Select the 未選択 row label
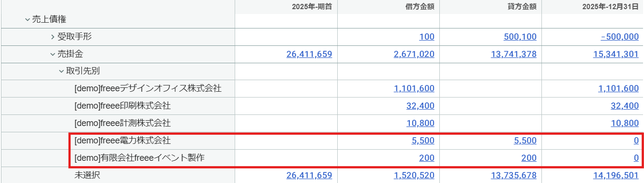The image size is (644, 183). tap(88, 175)
